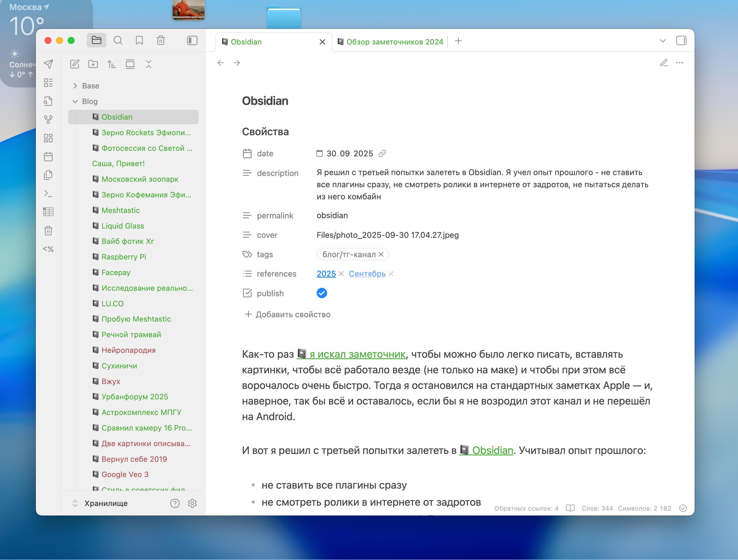Open graph view from the ribbon
738x560 pixels.
[48, 119]
